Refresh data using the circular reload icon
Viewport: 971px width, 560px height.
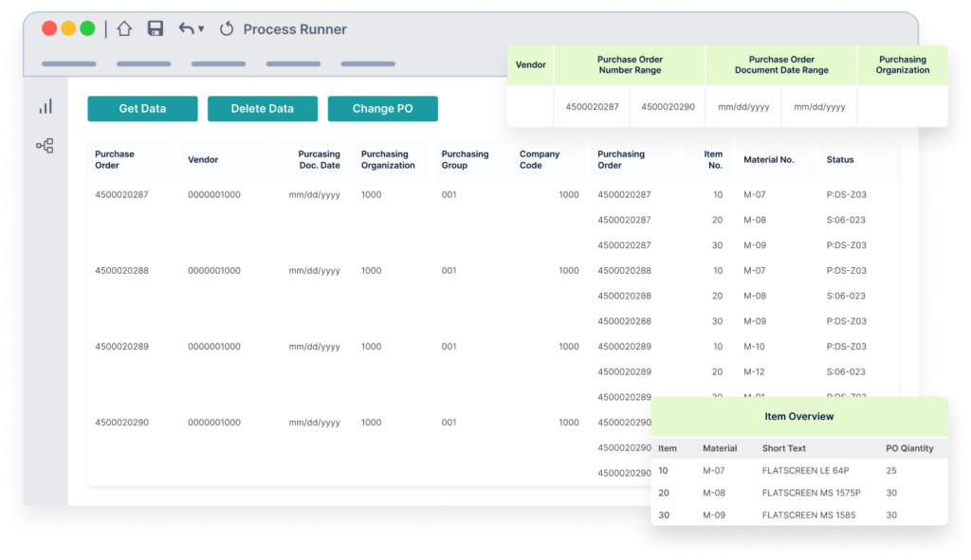226,28
